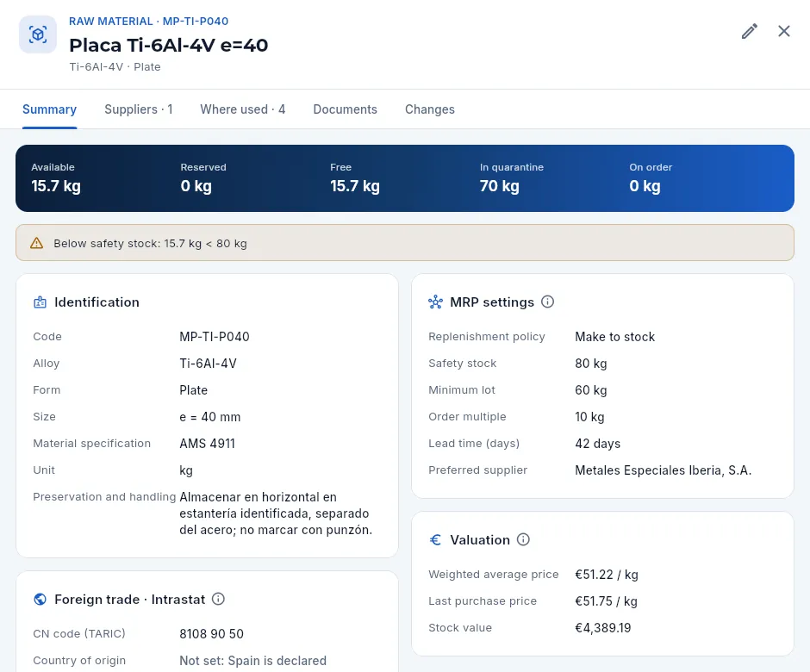Click the stock value €4,389.19
Image resolution: width=810 pixels, height=672 pixels.
coord(603,628)
